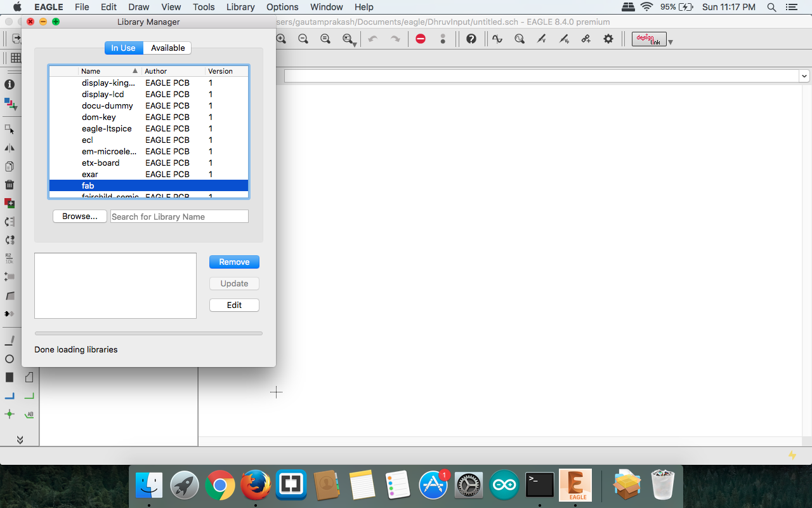
Task: Click the Remove button
Action: (x=234, y=262)
